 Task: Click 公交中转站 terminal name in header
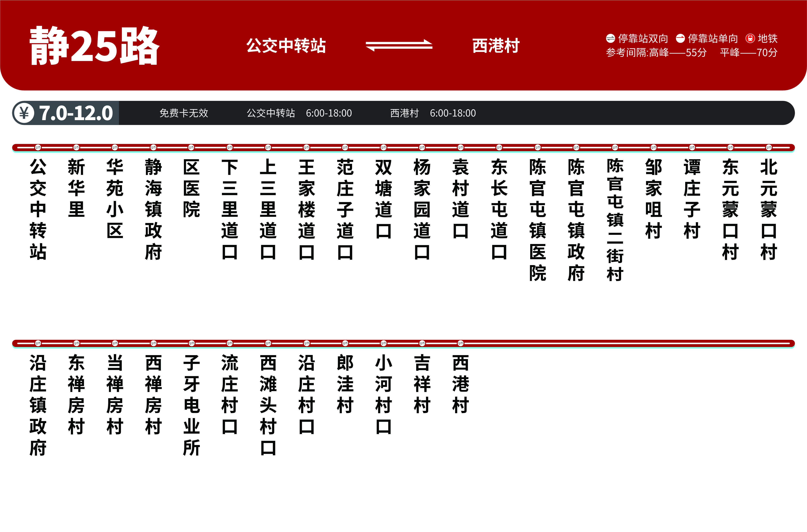click(x=286, y=46)
